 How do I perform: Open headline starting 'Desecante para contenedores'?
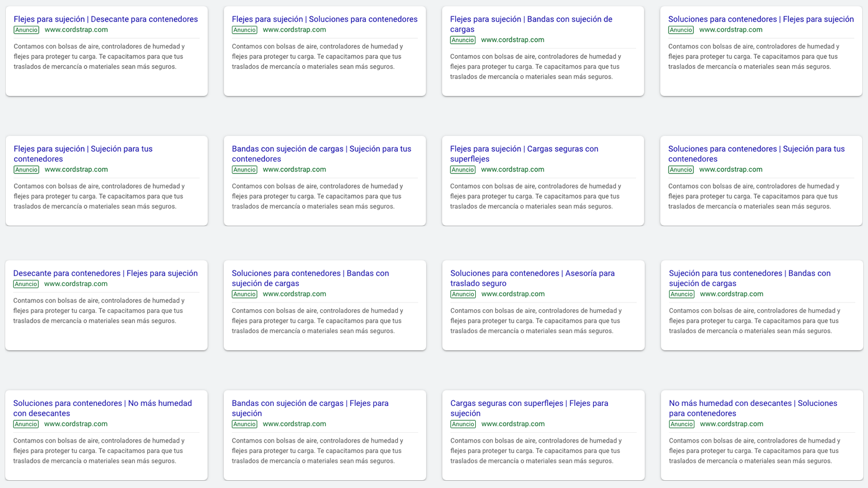pos(105,273)
